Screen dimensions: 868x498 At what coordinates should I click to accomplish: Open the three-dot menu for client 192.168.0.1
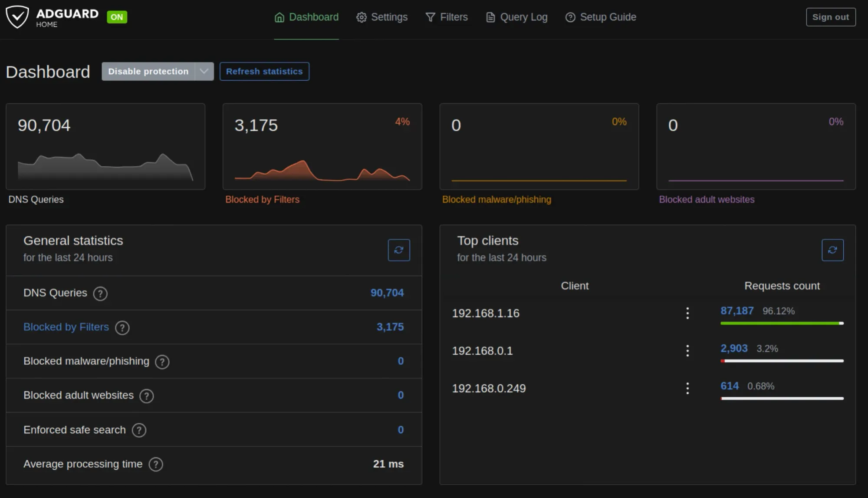pyautogui.click(x=687, y=350)
